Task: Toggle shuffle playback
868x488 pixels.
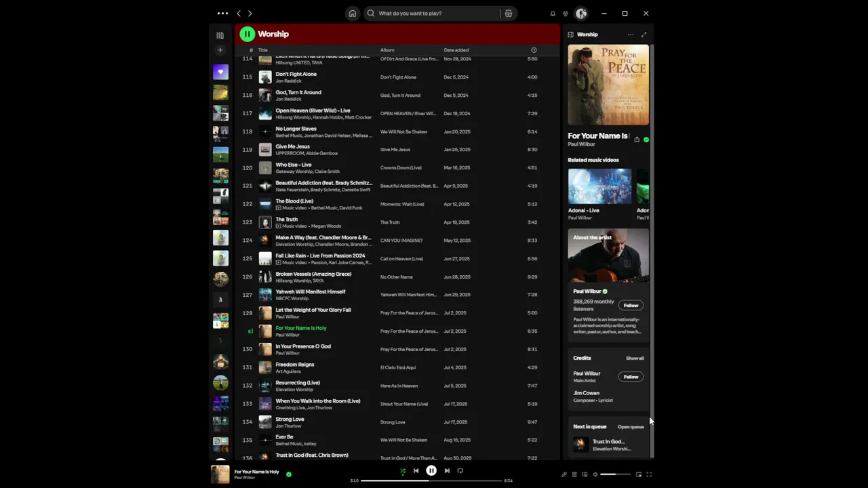Action: (402, 471)
